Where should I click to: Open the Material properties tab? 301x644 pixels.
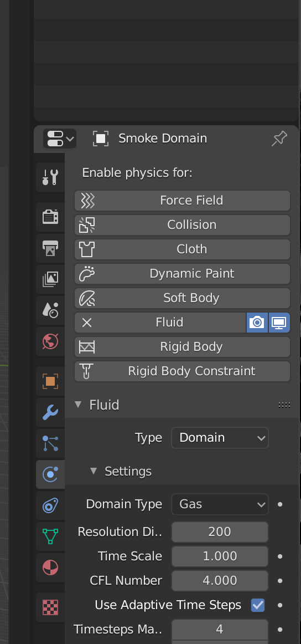50,568
